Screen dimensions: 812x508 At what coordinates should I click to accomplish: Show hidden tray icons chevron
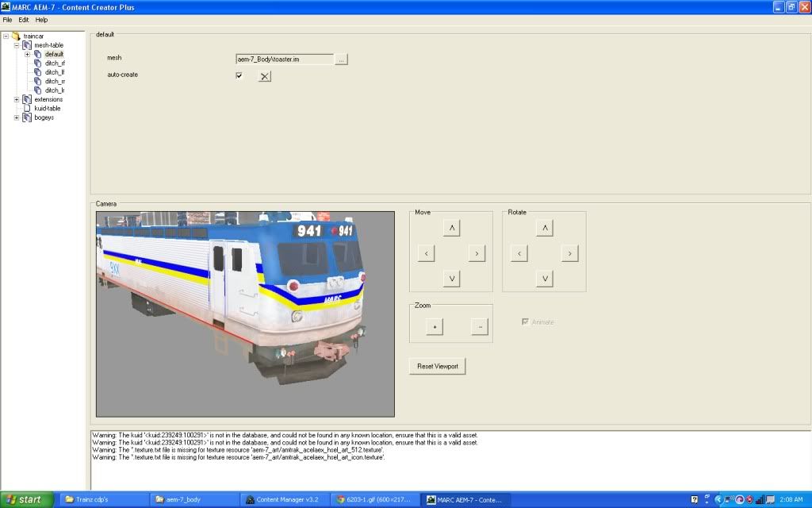pos(718,500)
